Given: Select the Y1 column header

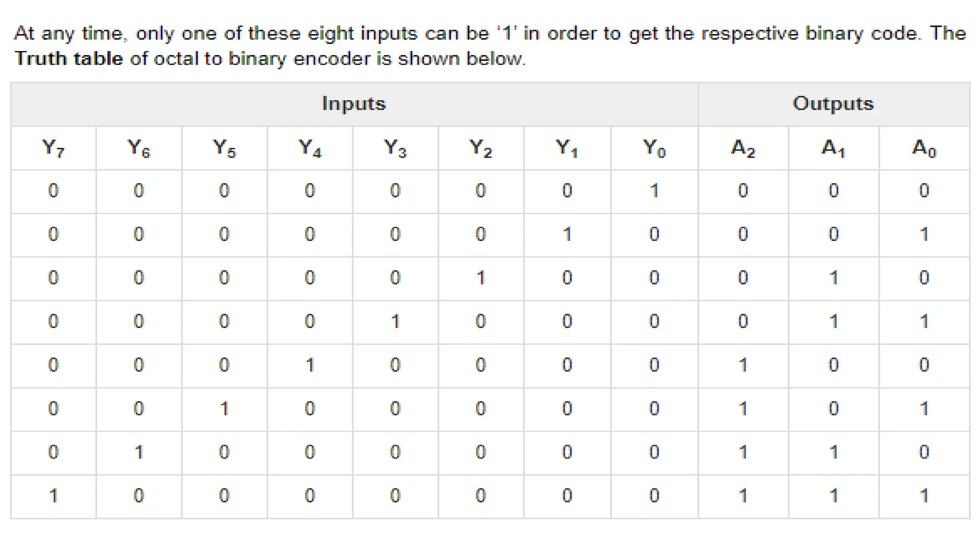Looking at the screenshot, I should pos(567,148).
